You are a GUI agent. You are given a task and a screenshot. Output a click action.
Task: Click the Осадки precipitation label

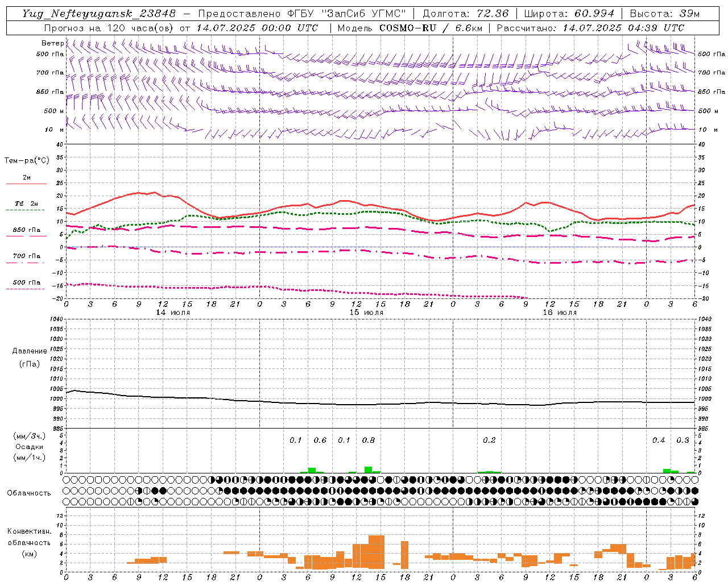click(29, 447)
